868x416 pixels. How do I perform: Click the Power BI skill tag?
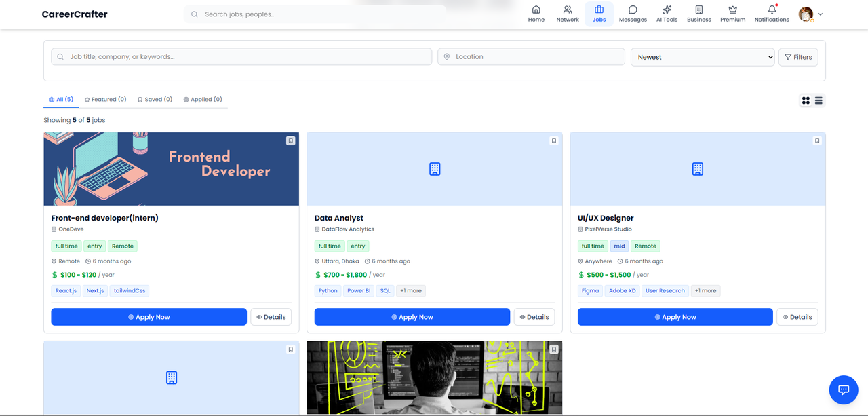[359, 290]
